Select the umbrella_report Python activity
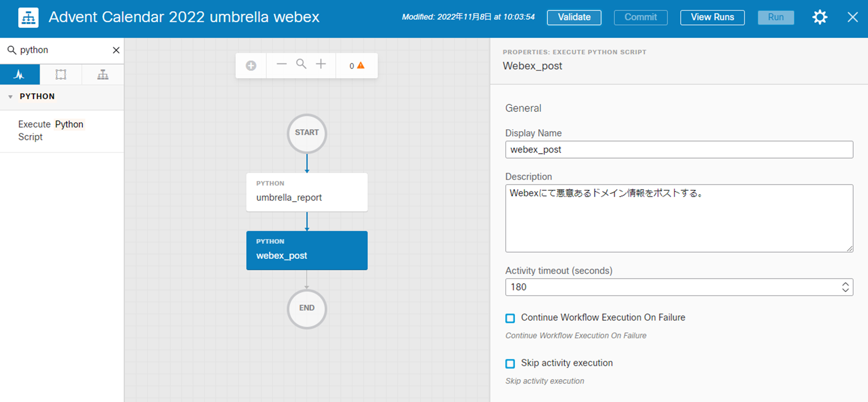 click(x=307, y=192)
